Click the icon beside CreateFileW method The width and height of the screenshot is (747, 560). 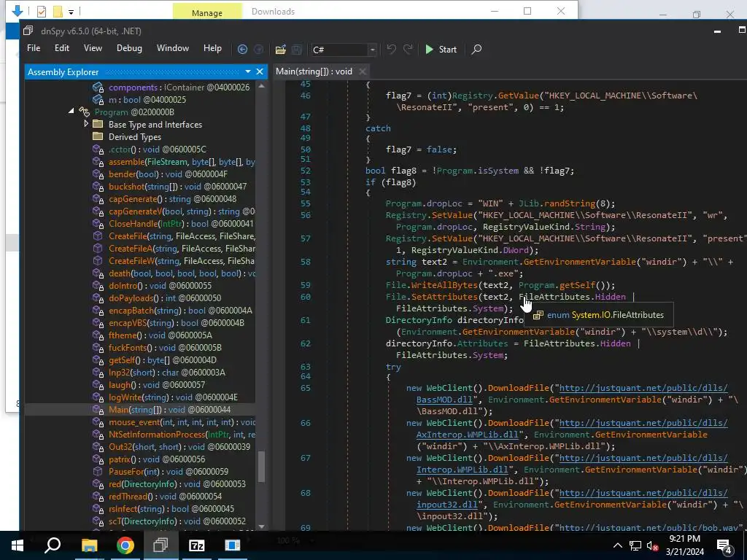98,261
